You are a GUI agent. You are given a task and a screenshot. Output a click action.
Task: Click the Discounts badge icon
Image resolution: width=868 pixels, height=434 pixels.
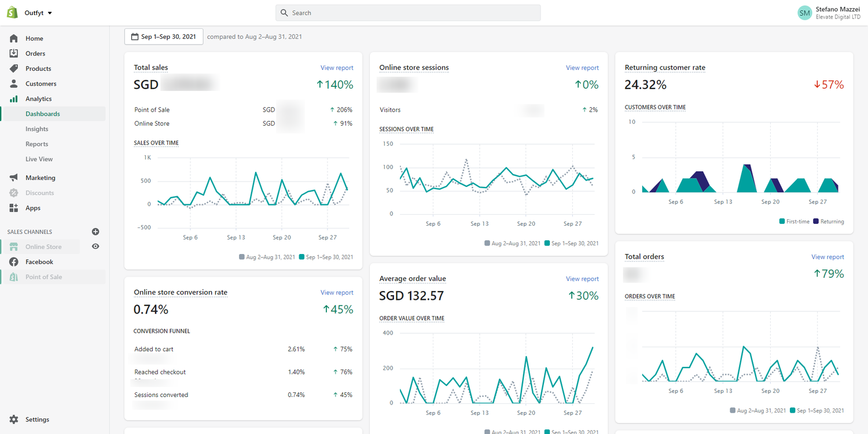pos(14,193)
